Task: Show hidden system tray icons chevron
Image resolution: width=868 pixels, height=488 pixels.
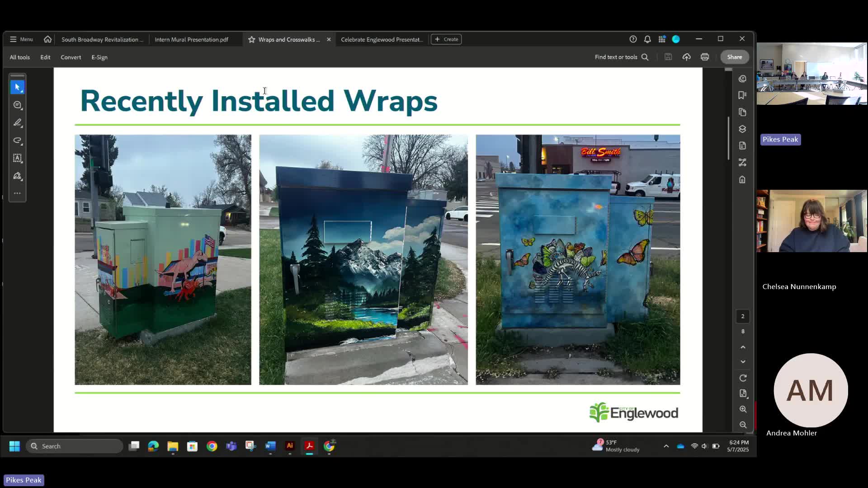Action: pos(666,446)
